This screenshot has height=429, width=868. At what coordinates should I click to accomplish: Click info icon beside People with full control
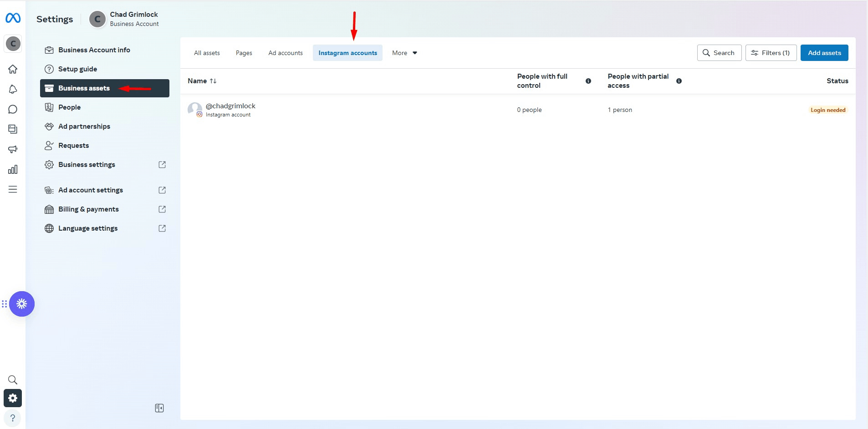pos(588,81)
